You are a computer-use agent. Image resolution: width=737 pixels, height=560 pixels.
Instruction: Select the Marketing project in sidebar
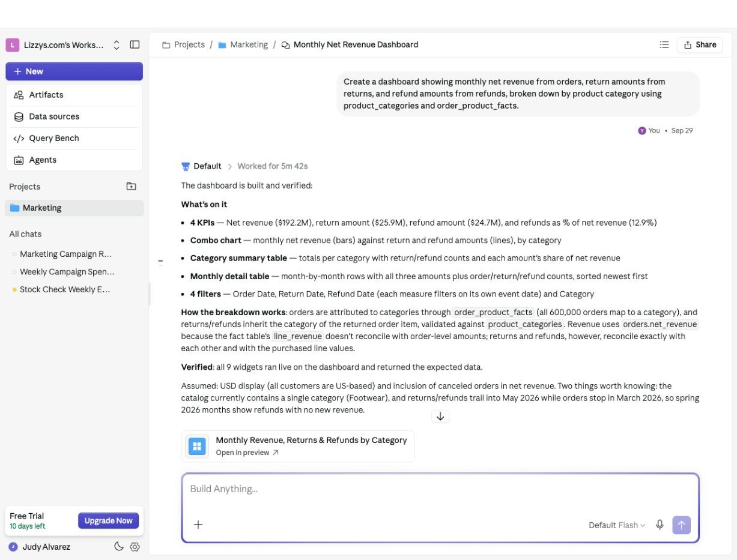click(x=74, y=208)
